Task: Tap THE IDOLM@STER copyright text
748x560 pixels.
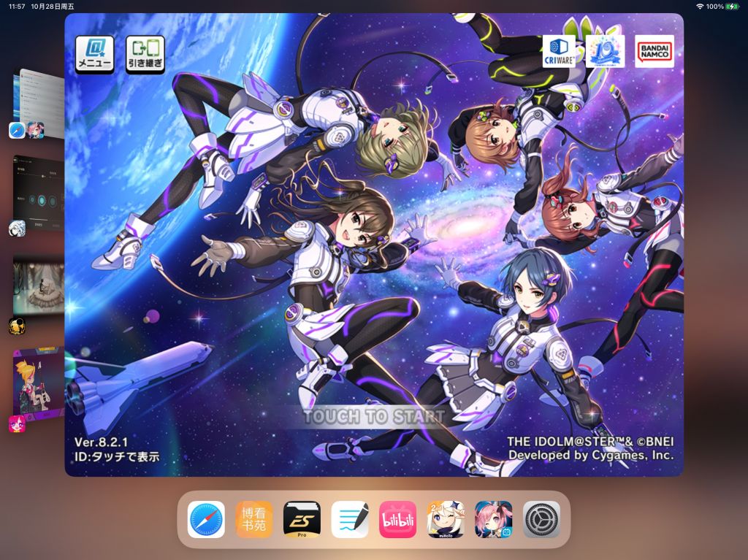Action: [590, 442]
